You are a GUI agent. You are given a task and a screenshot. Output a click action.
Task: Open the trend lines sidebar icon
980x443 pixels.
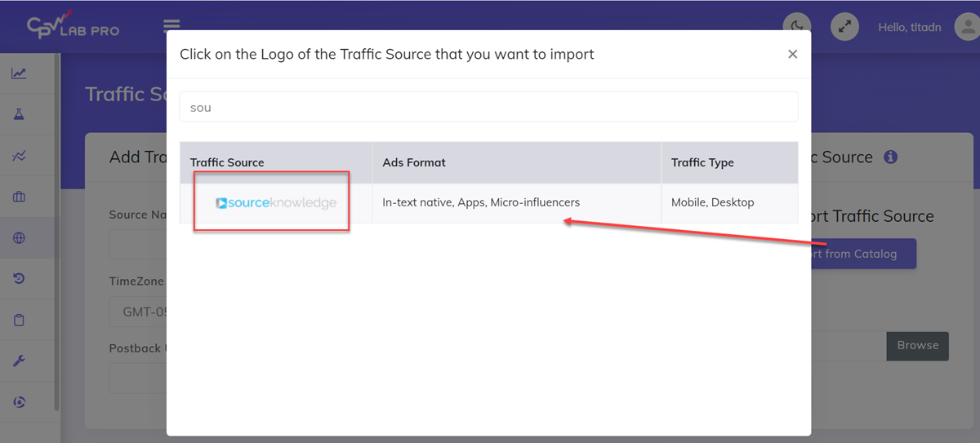[19, 156]
